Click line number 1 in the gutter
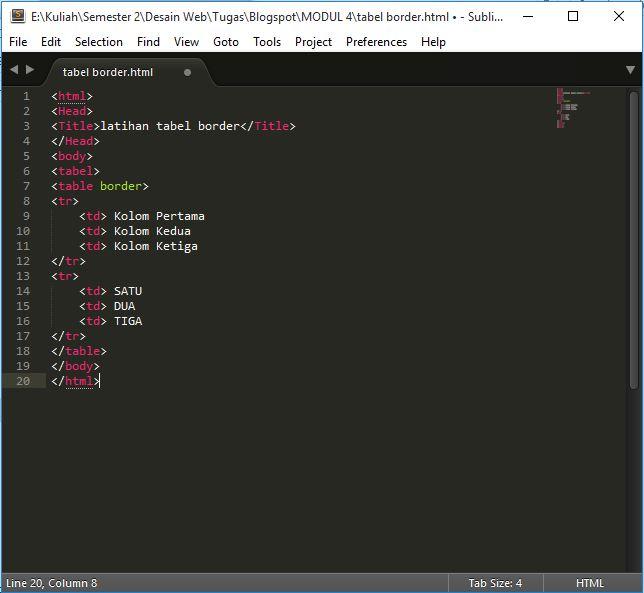Screen dimensions: 644x593 pyautogui.click(x=26, y=96)
